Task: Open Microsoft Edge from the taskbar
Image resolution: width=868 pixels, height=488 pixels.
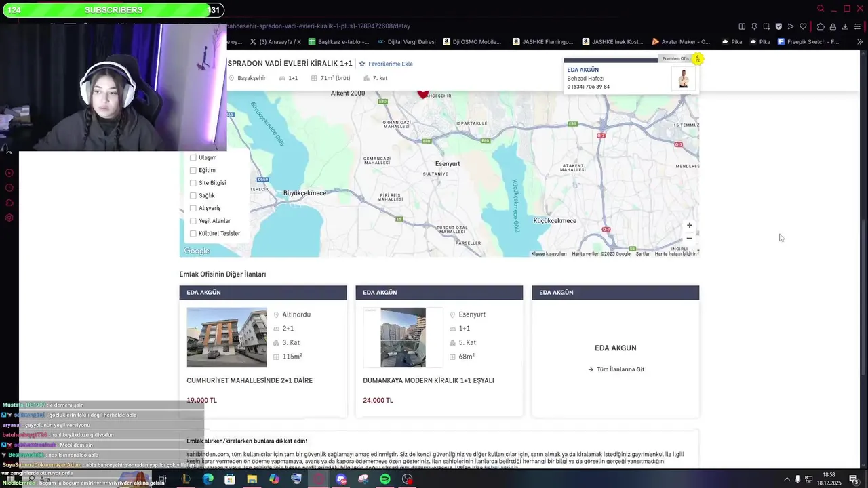Action: click(x=208, y=479)
